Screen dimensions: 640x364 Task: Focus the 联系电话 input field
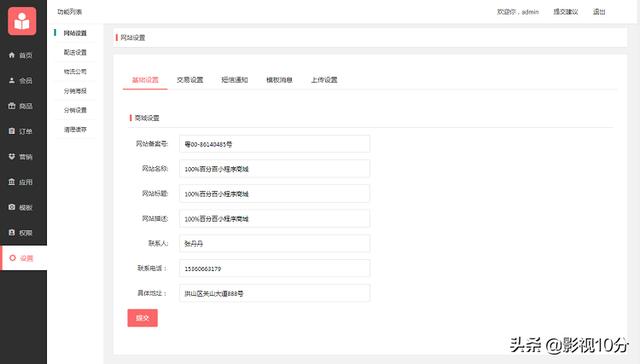[x=275, y=269]
